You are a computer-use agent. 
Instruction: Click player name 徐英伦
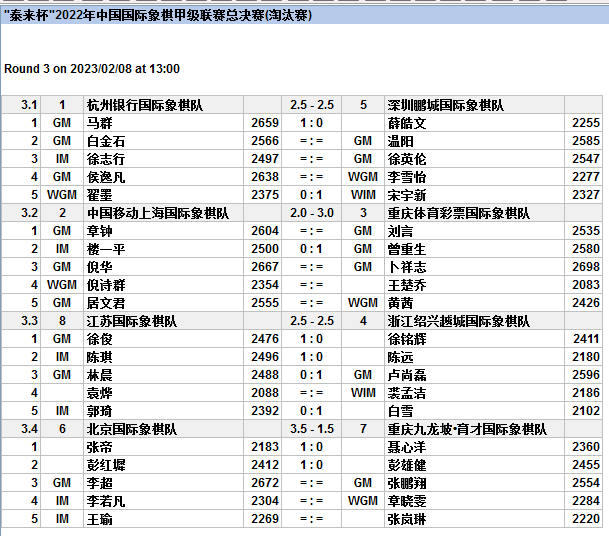coord(407,159)
